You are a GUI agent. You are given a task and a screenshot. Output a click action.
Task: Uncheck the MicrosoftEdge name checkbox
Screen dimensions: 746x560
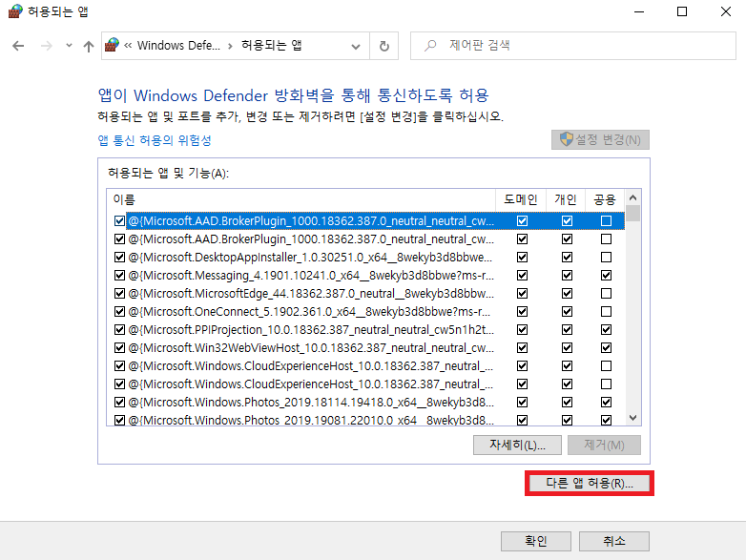click(119, 294)
